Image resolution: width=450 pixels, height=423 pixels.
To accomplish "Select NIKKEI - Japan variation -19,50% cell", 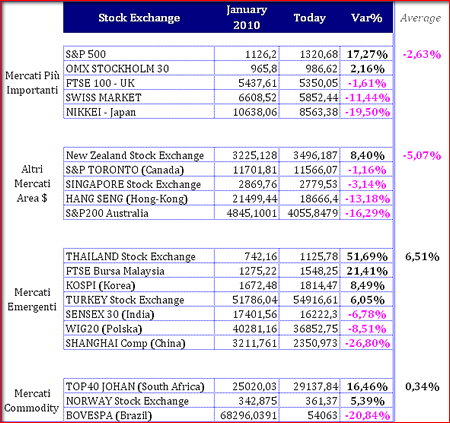I will tap(366, 112).
